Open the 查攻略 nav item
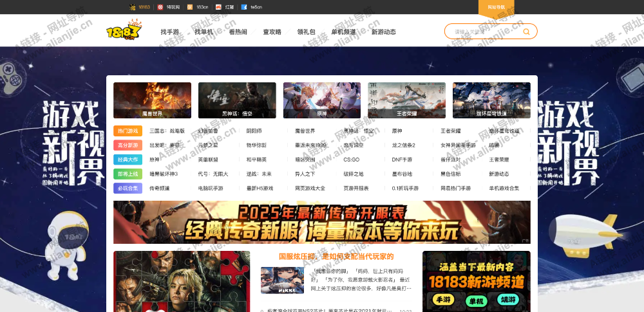Image resolution: width=644 pixels, height=312 pixels. point(272,32)
